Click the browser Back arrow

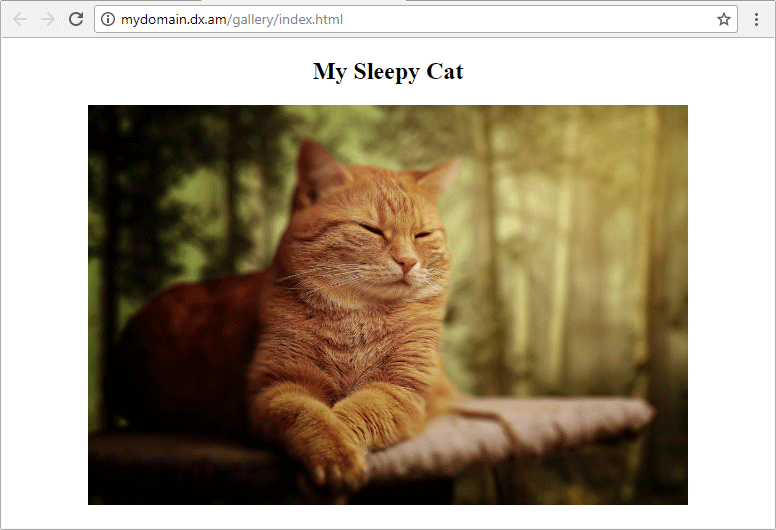click(20, 19)
